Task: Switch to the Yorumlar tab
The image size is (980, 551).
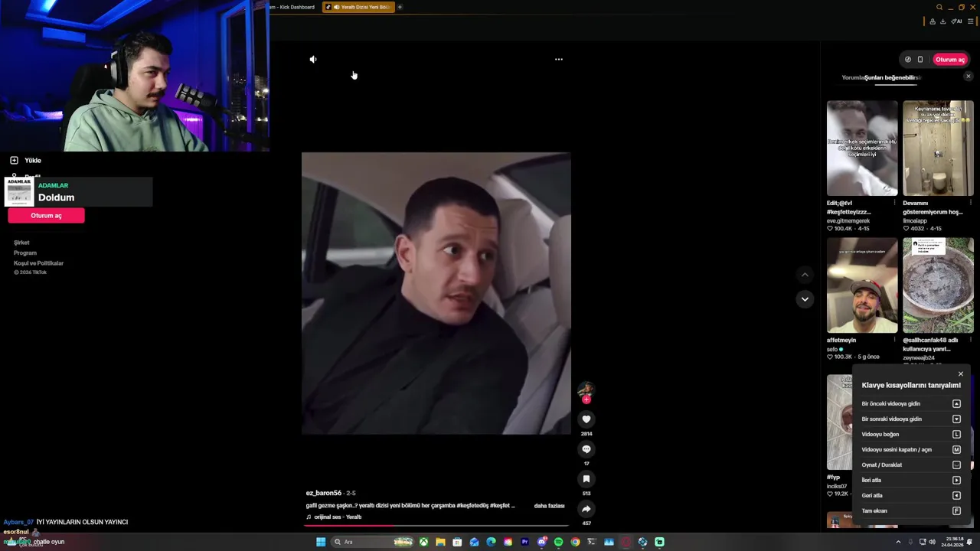Action: (x=853, y=77)
